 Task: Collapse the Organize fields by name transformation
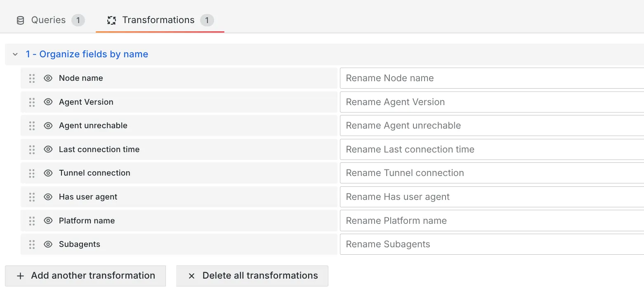point(15,54)
